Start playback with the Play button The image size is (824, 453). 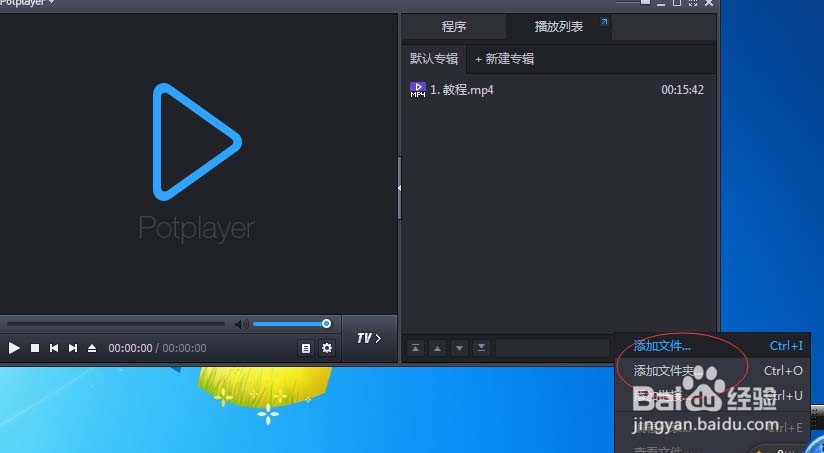tap(14, 348)
